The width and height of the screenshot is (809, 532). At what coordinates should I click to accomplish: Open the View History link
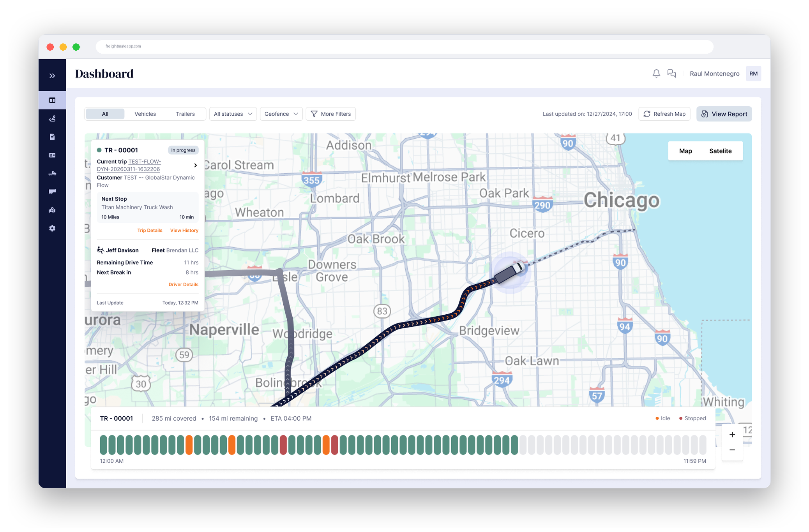[x=184, y=230]
